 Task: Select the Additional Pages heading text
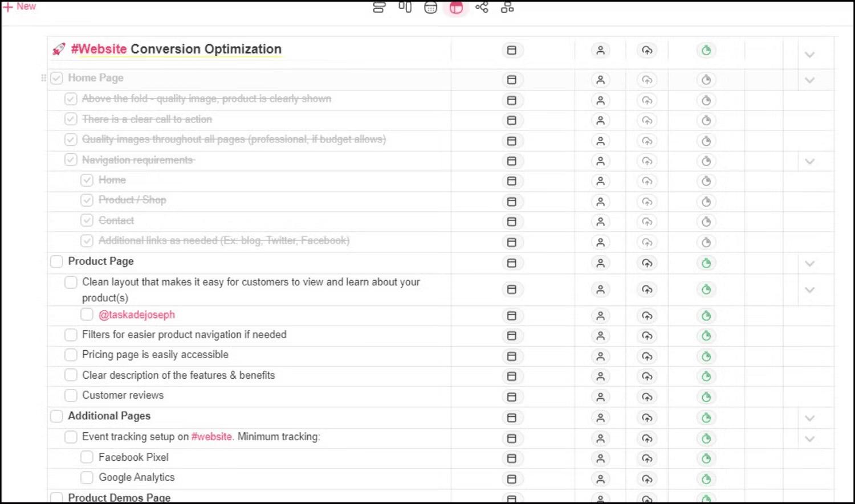[x=109, y=416]
